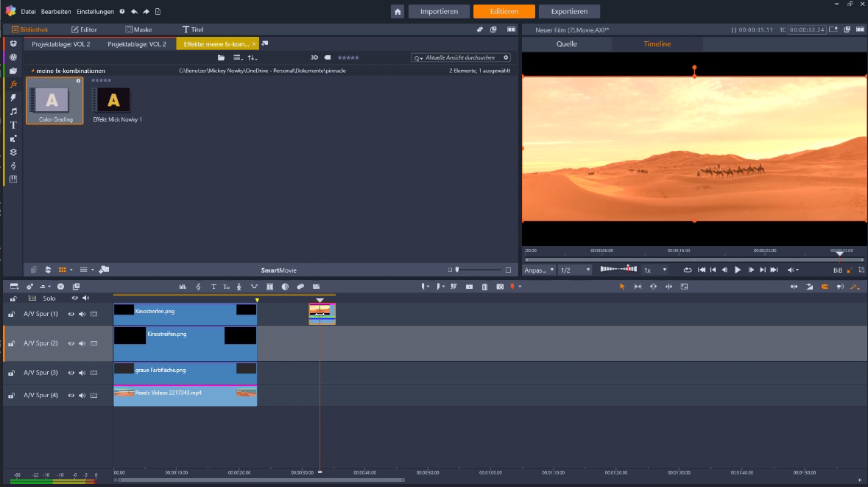Select the arrow selection tool above the timeline
This screenshot has width=868, height=487.
pyautogui.click(x=622, y=287)
